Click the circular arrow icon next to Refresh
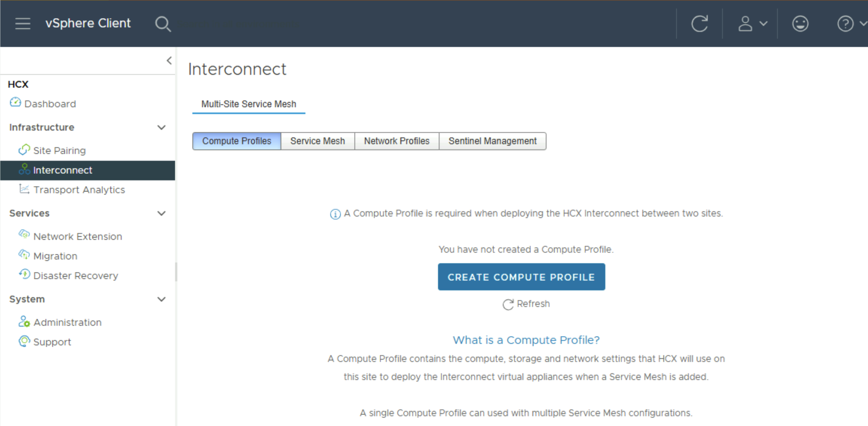Image resolution: width=868 pixels, height=426 pixels. (x=508, y=304)
